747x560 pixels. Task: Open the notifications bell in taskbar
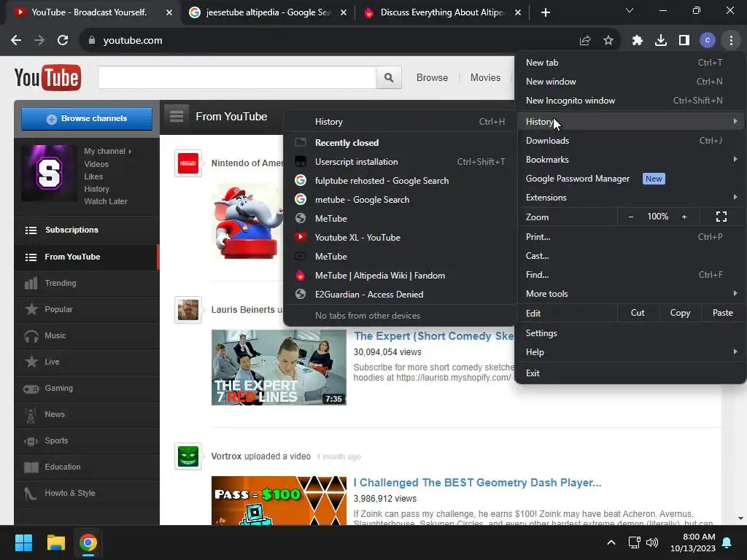click(727, 542)
